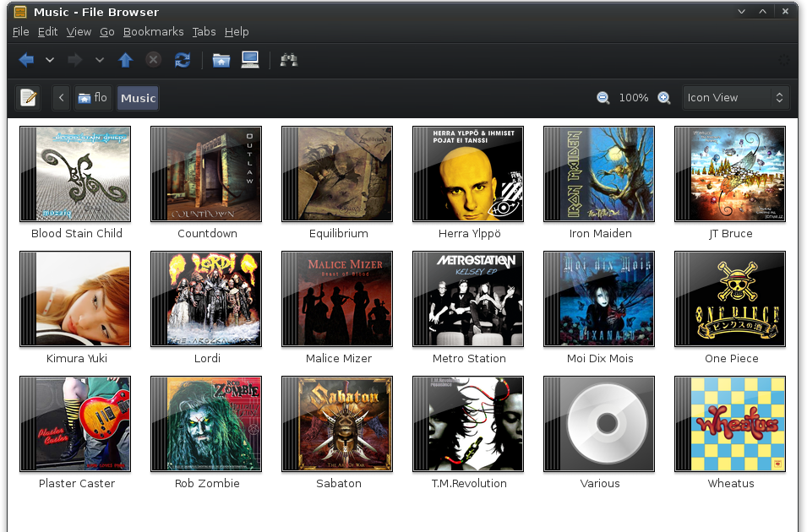Select the T.M.Revolution folder thumbnail
This screenshot has width=807, height=532.
[x=468, y=424]
